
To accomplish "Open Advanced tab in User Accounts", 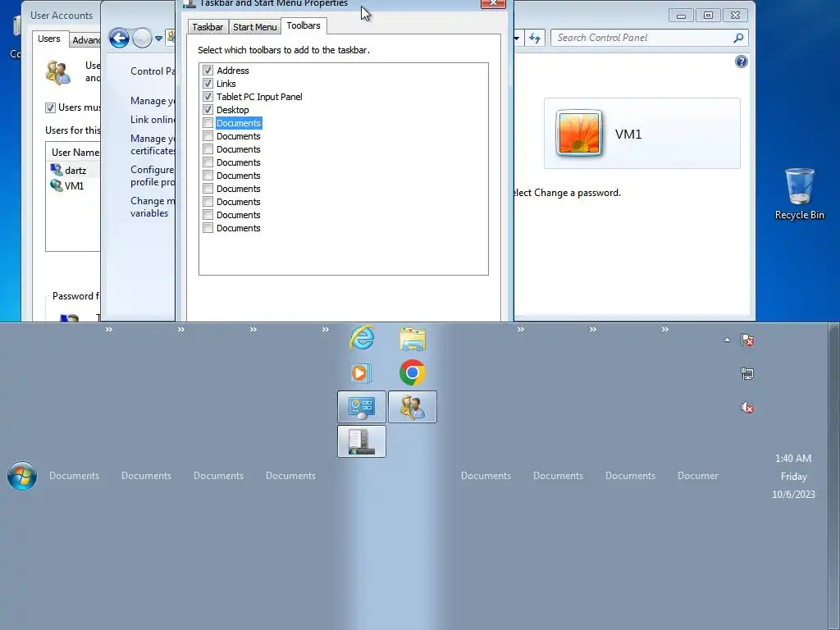I will (x=85, y=40).
